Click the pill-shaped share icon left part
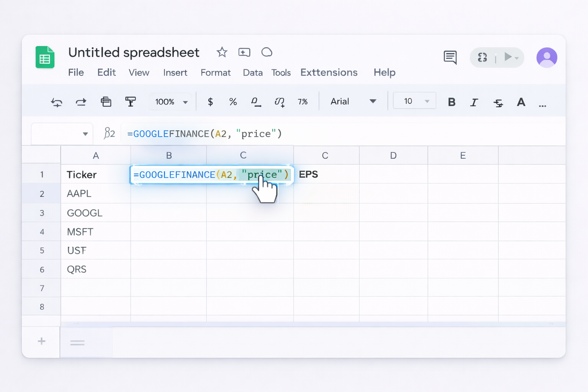This screenshot has width=588, height=392. coord(482,57)
